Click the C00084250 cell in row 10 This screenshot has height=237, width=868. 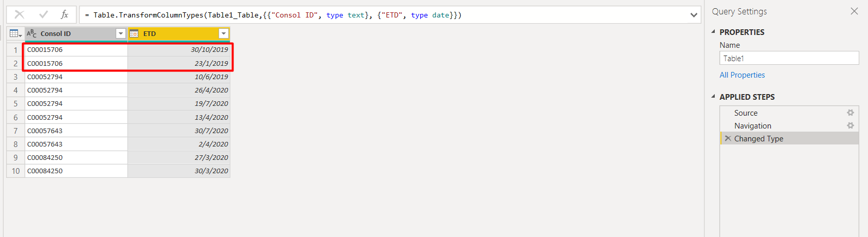(x=76, y=171)
